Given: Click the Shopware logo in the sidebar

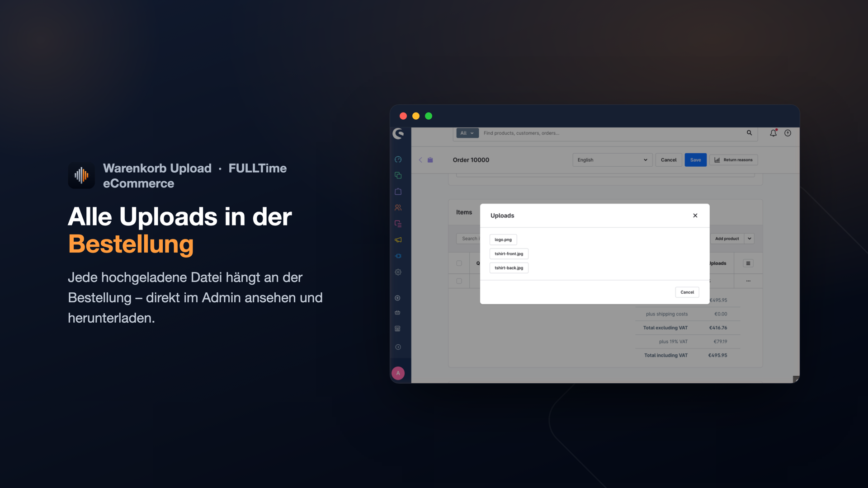Looking at the screenshot, I should tap(398, 133).
